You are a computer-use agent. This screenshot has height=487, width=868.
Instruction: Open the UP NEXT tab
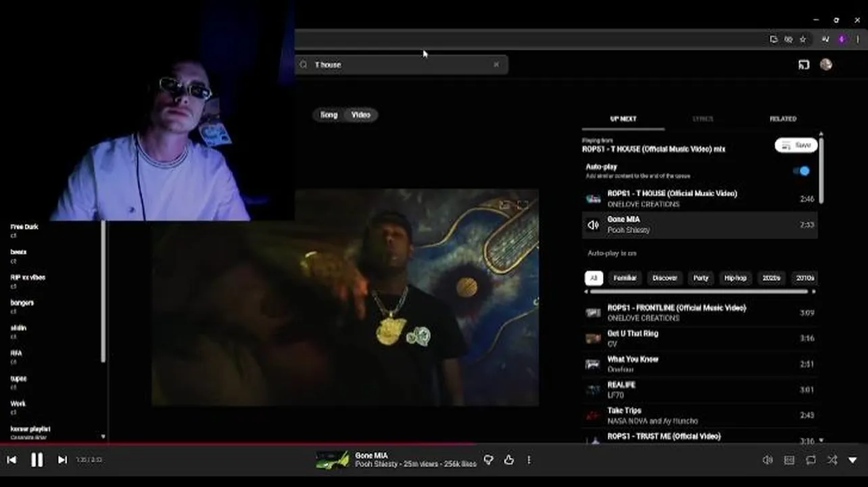(x=623, y=119)
